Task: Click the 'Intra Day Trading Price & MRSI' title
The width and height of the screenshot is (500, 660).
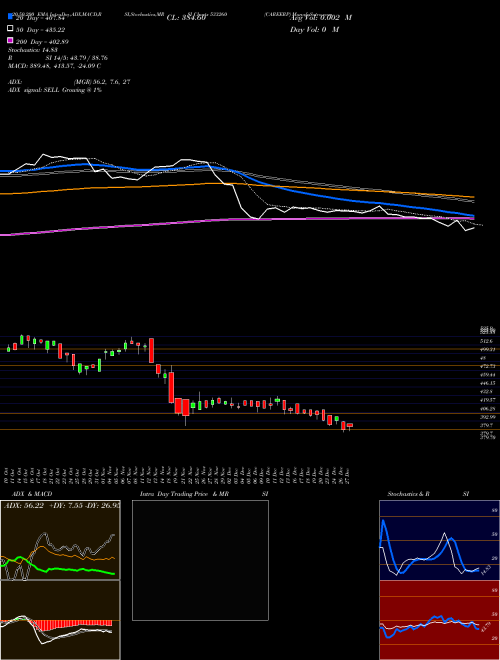Action: (x=204, y=494)
